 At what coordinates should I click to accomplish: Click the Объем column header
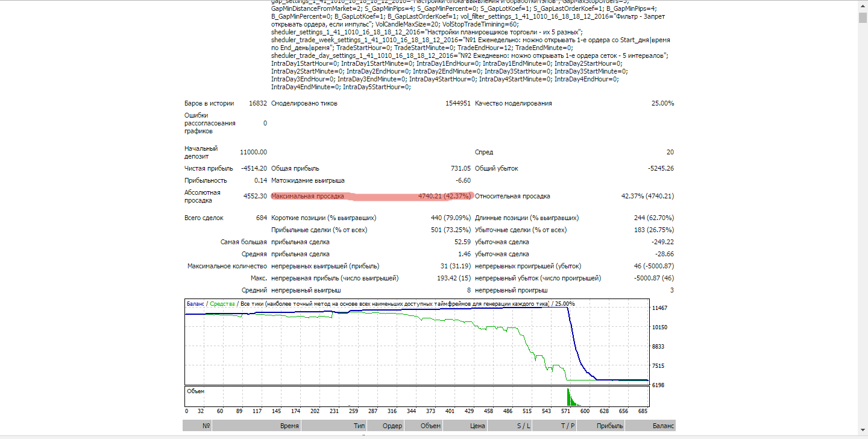point(423,426)
